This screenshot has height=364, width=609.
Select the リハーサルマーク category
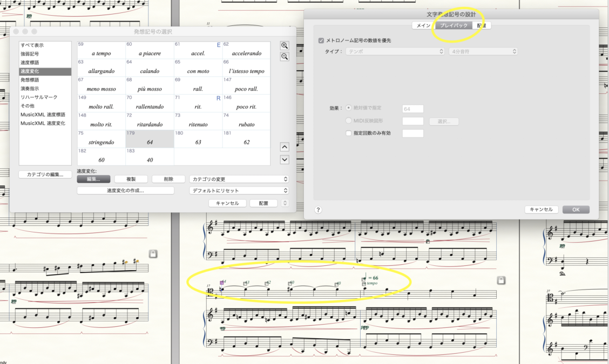pos(45,97)
